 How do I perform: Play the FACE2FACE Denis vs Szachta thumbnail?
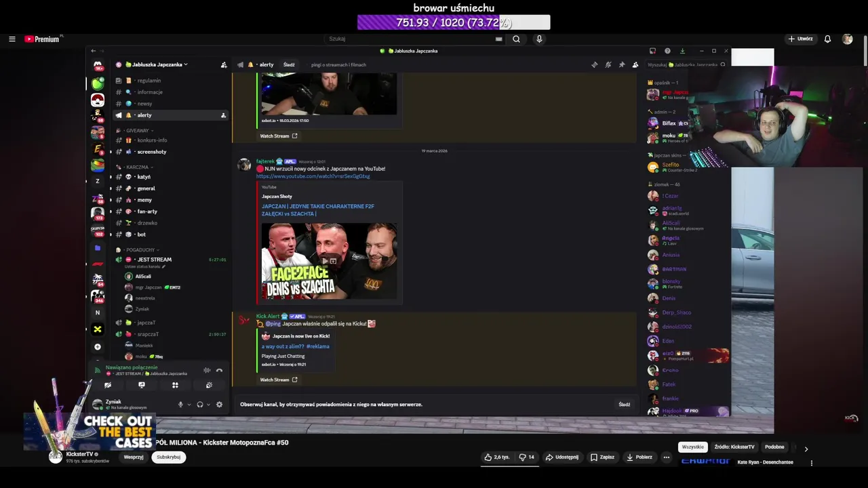[x=329, y=261]
